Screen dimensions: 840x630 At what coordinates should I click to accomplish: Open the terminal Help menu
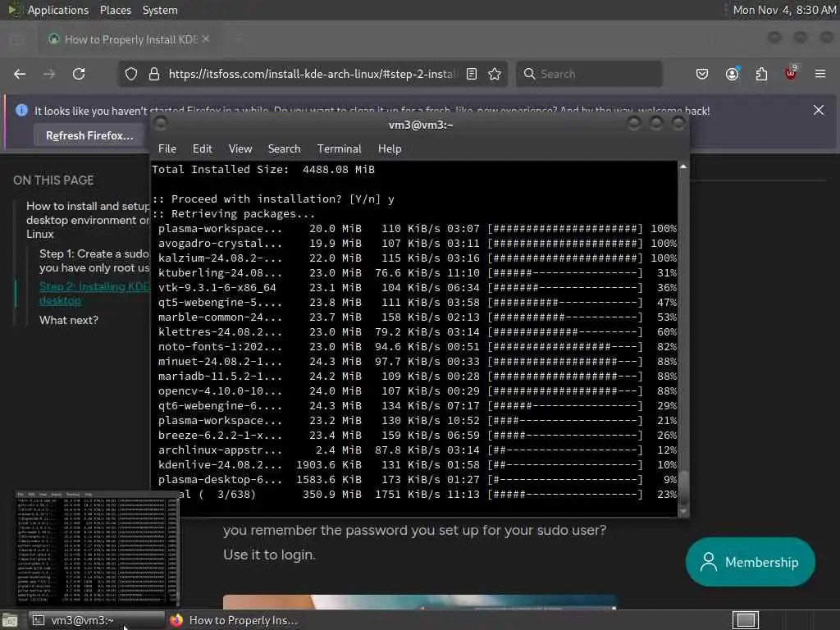390,149
